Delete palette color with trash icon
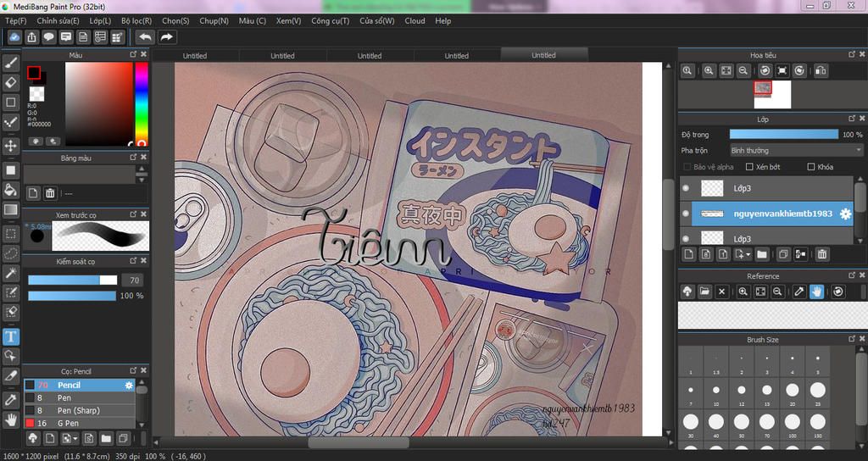This screenshot has height=461, width=868. pos(50,193)
